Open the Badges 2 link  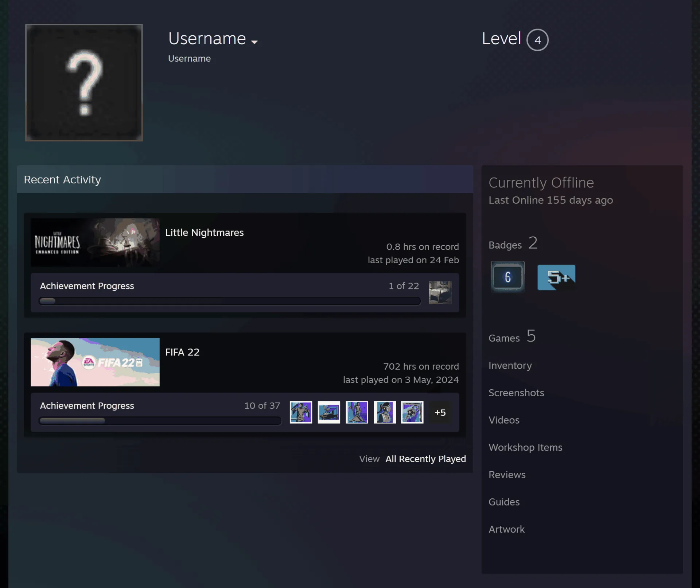pos(513,244)
